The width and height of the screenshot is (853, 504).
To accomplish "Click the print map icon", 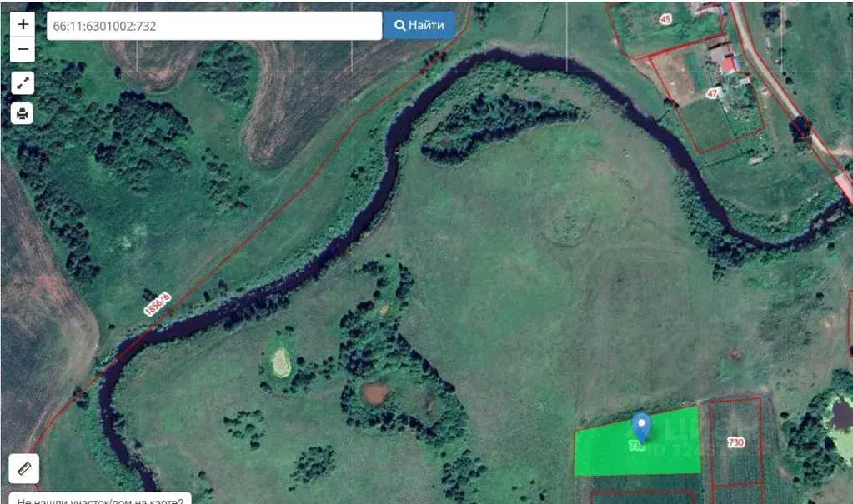I will coord(23,113).
